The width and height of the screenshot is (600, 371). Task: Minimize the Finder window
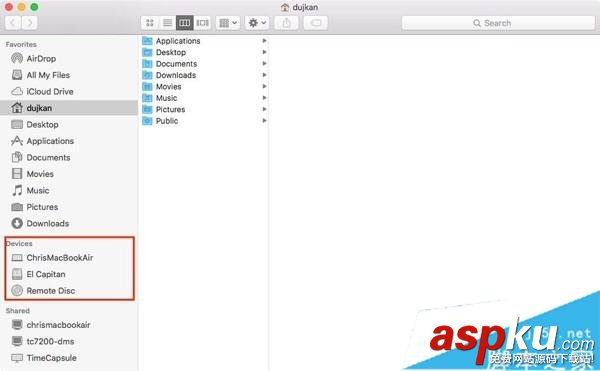(21, 7)
